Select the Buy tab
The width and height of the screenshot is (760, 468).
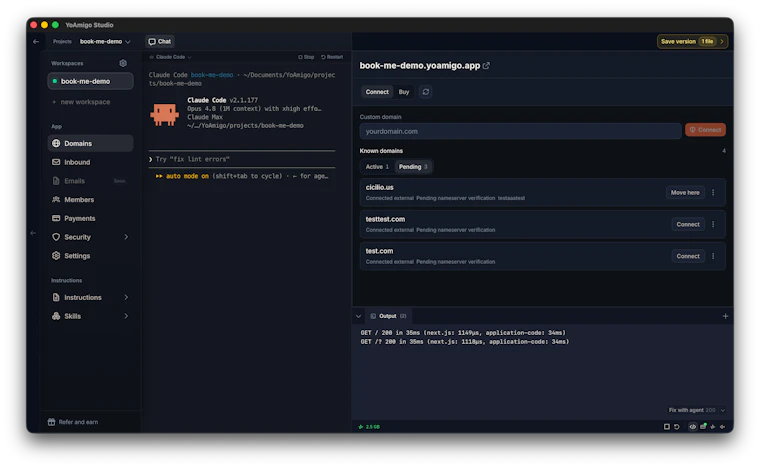[x=404, y=92]
